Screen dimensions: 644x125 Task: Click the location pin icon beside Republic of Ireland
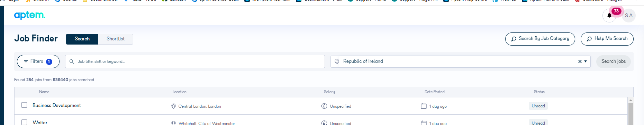coord(337,61)
